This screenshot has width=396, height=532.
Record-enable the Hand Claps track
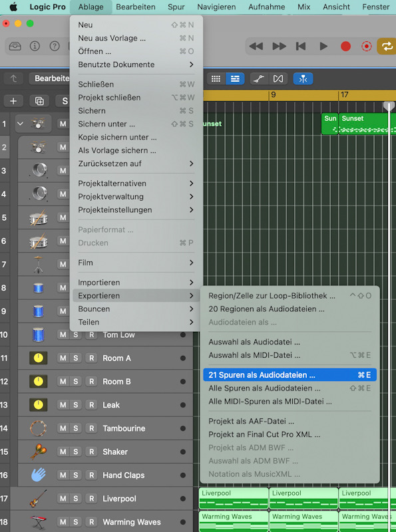tap(91, 475)
